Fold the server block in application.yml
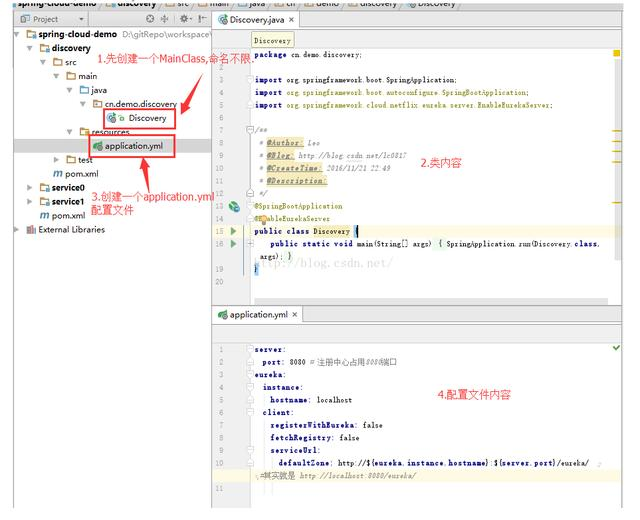 [250, 349]
